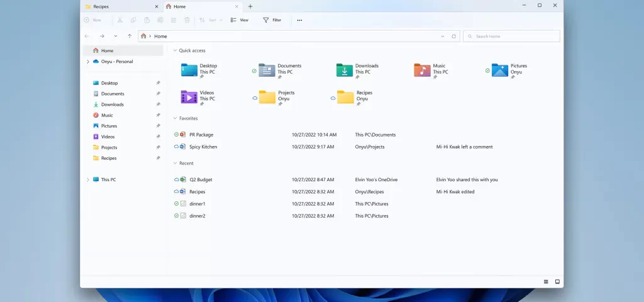The image size is (644, 302).
Task: Select Recipes folder icon in Quick access
Action: [x=345, y=97]
